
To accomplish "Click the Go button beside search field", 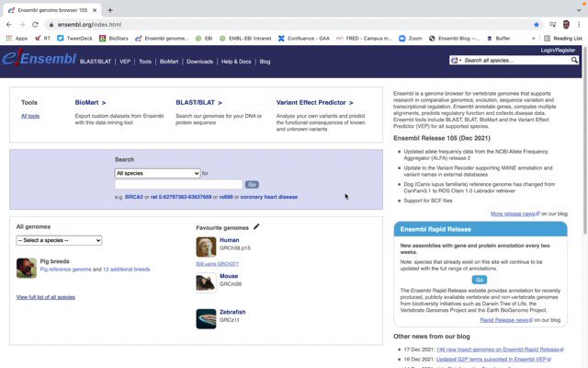I will pyautogui.click(x=252, y=184).
